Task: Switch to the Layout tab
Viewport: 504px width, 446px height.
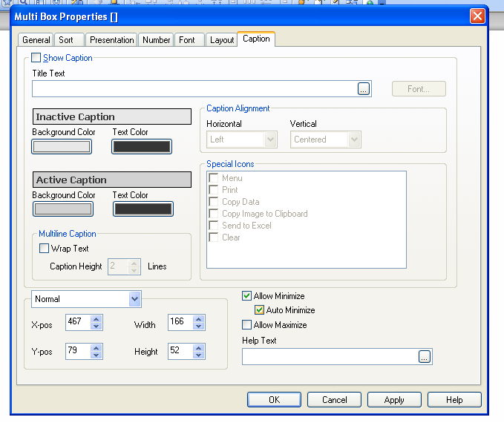Action: (222, 40)
